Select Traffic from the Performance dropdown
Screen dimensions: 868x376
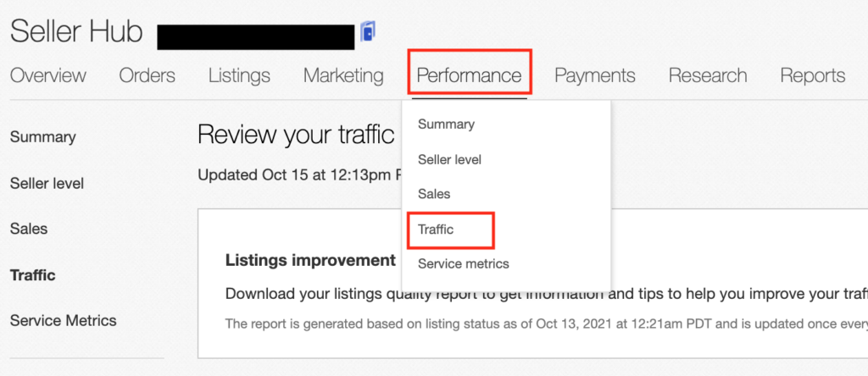point(436,229)
